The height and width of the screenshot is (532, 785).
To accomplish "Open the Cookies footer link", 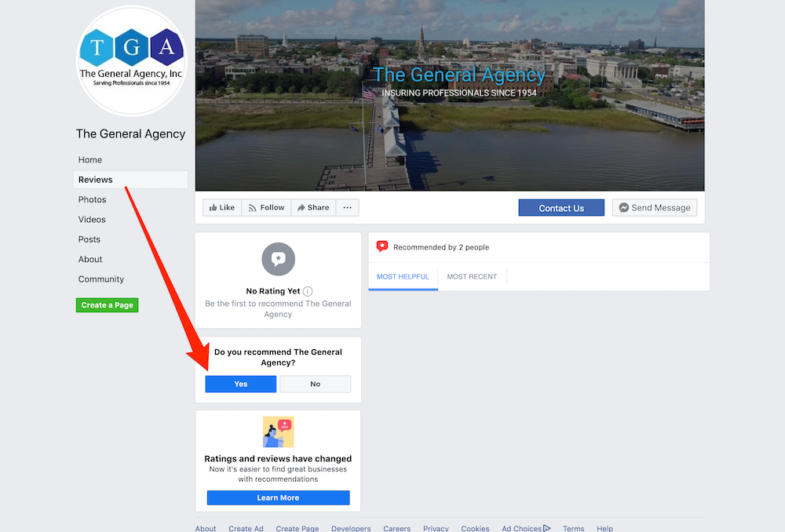I will point(475,528).
